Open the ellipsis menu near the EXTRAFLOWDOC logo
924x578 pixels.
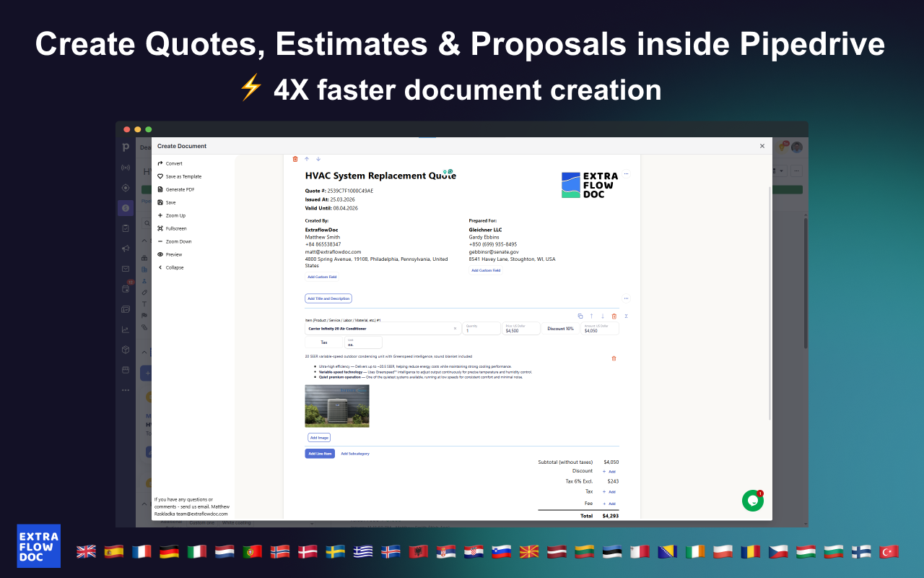pyautogui.click(x=626, y=173)
